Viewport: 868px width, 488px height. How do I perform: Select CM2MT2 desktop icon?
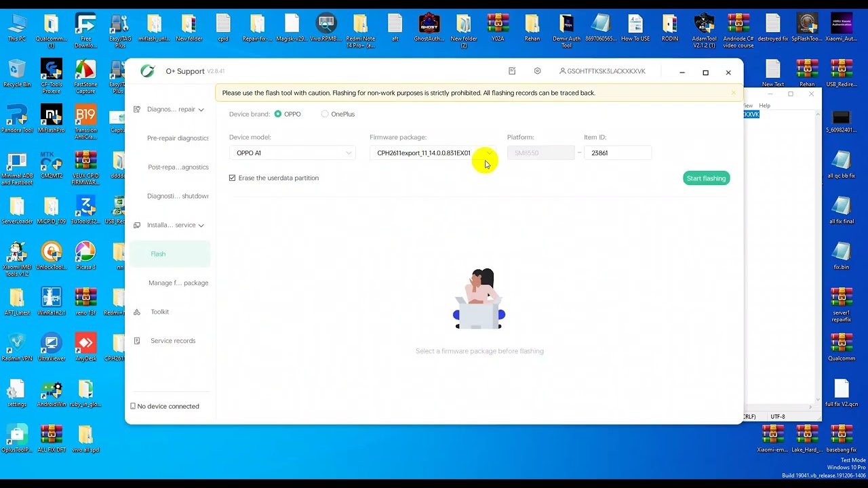click(52, 165)
